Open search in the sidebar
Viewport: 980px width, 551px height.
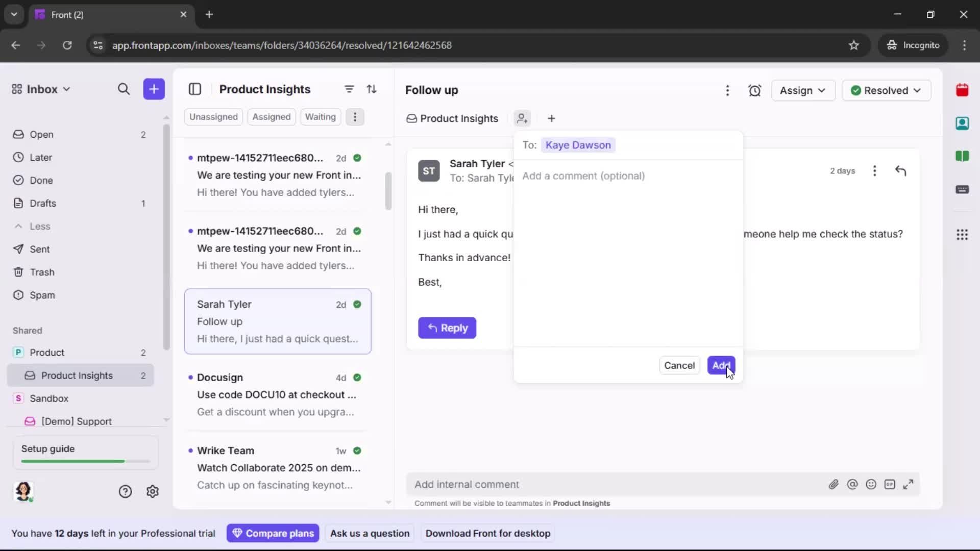(124, 89)
